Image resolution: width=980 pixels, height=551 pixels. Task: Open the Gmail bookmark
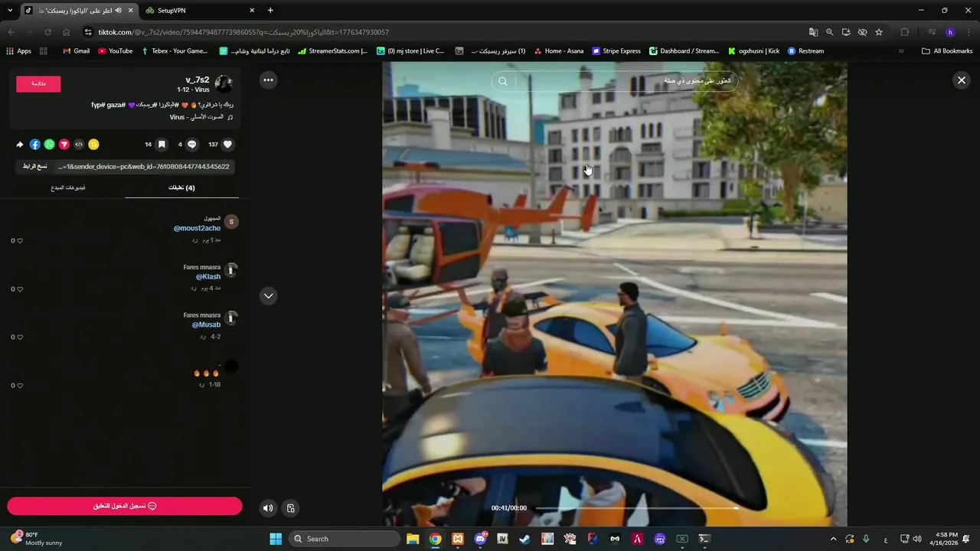click(76, 51)
